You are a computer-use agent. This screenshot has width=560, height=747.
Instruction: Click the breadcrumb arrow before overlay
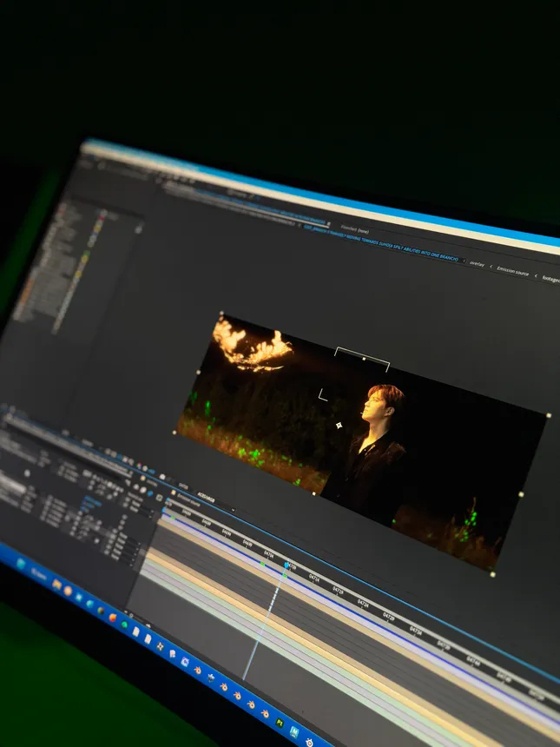[464, 261]
